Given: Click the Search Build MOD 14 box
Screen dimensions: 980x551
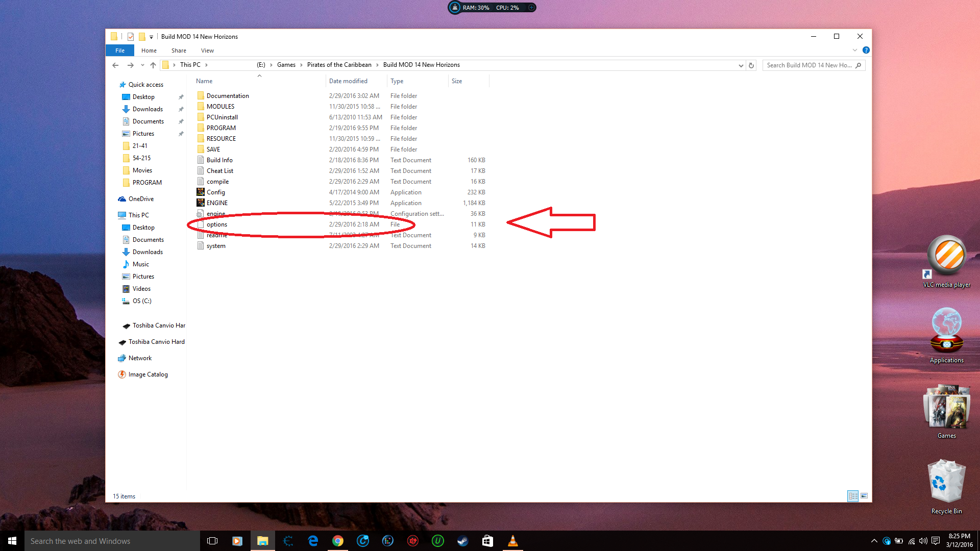Looking at the screenshot, I should tap(809, 65).
